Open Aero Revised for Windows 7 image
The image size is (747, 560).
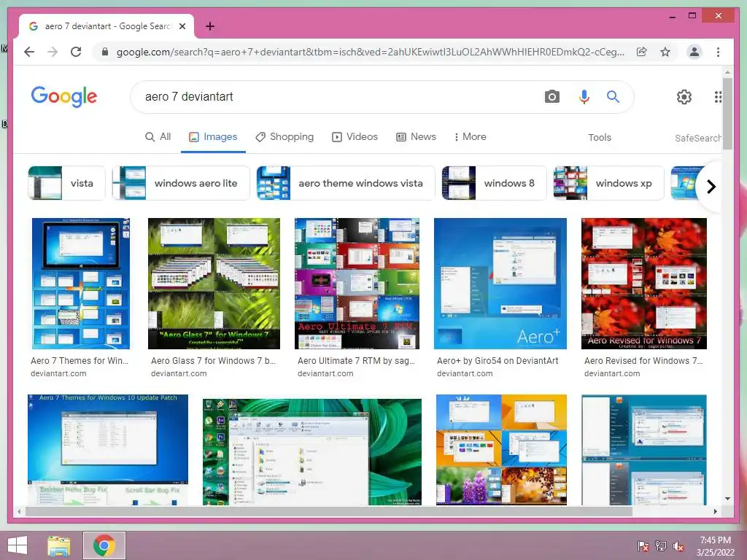(x=644, y=284)
